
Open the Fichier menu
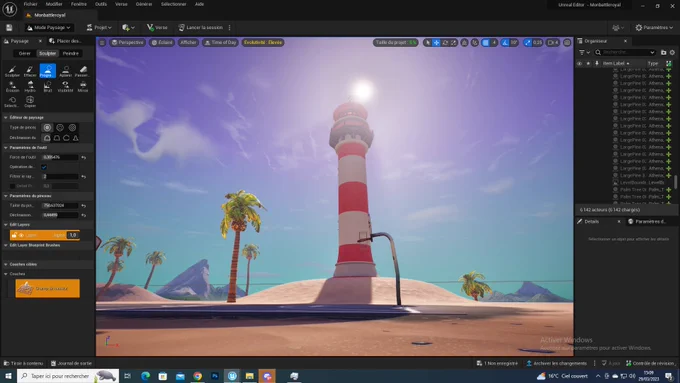click(x=30, y=4)
